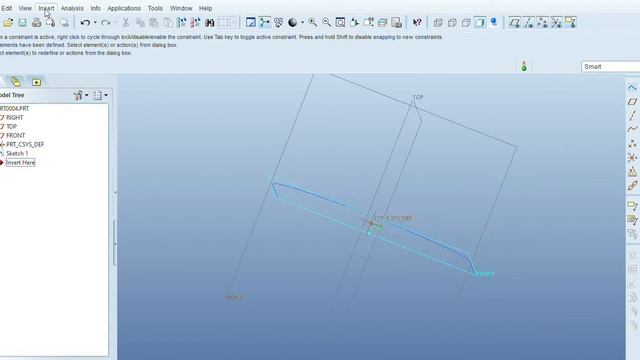640x360 pixels.
Task: Click the Coordinate System tool icon
Action: (x=632, y=158)
